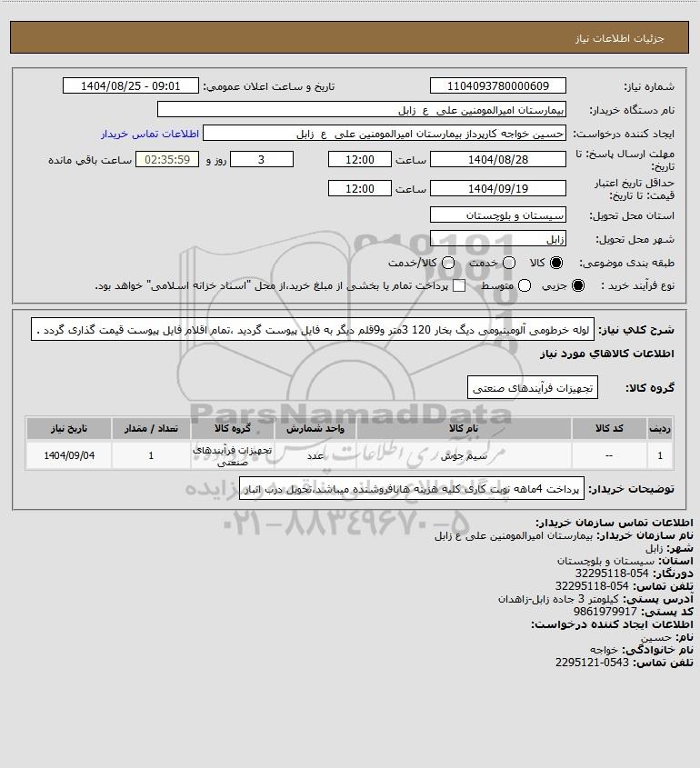Open the اطلاعات تماس خریدار link

coord(150,134)
